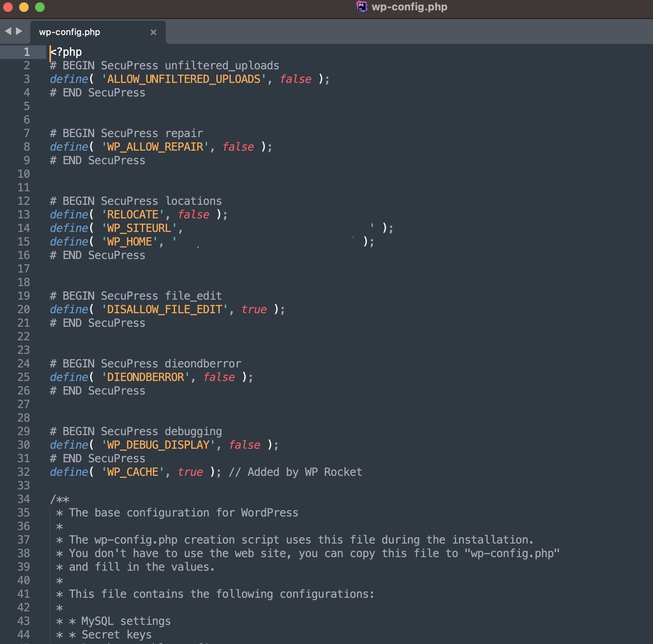Close the wp-config.php tab
The width and height of the screenshot is (653, 644).
153,32
